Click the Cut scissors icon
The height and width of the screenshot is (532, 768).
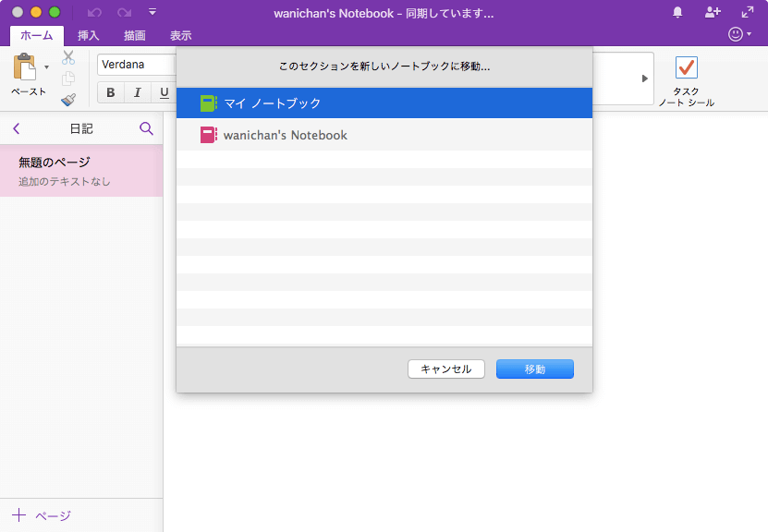[68, 58]
